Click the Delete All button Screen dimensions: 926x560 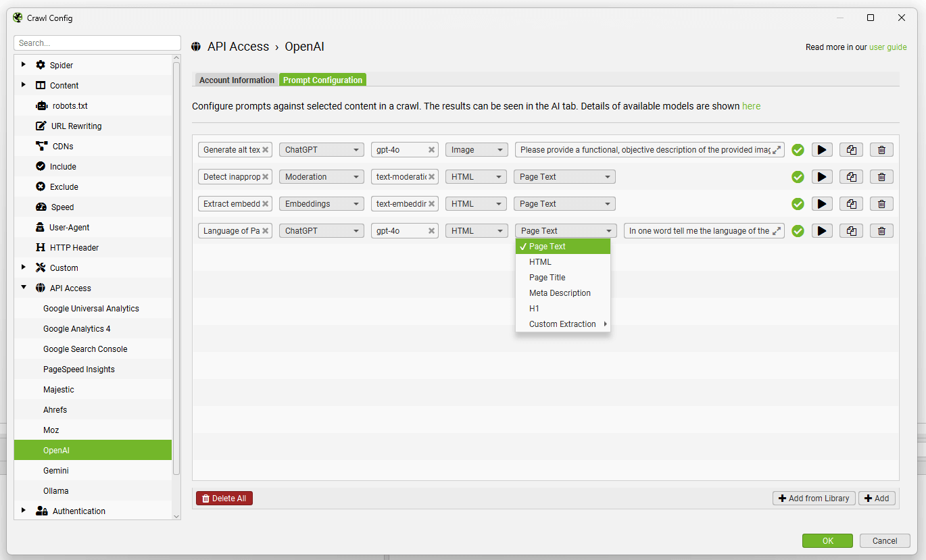[224, 499]
